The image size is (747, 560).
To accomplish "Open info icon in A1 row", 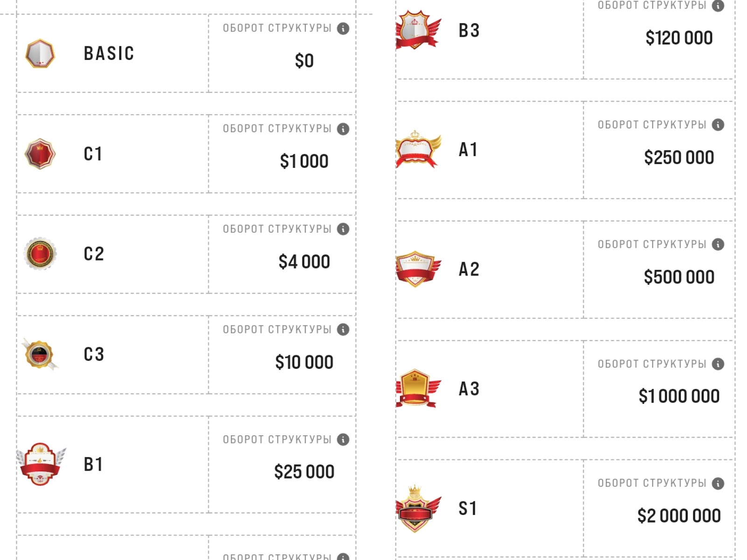I will click(x=718, y=125).
